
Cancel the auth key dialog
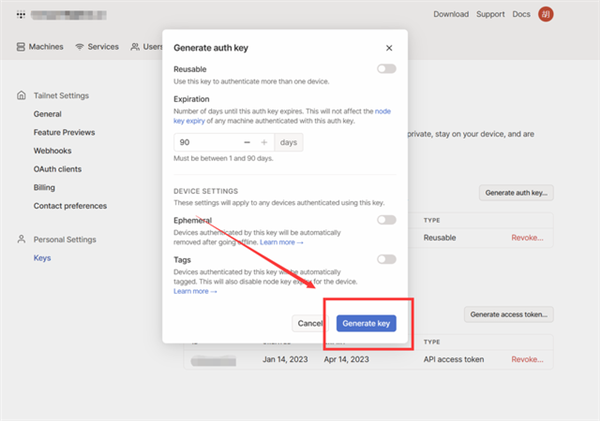click(x=310, y=323)
